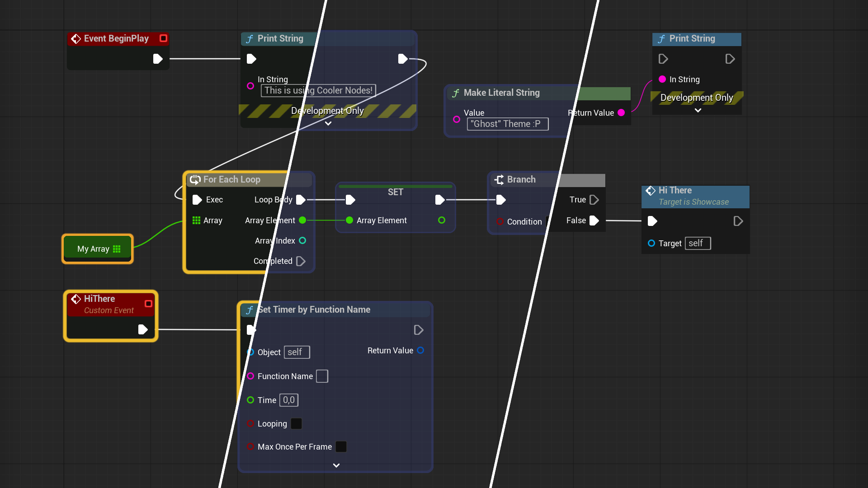Click the SET node Array Element input pin
The image size is (868, 488).
pos(349,220)
